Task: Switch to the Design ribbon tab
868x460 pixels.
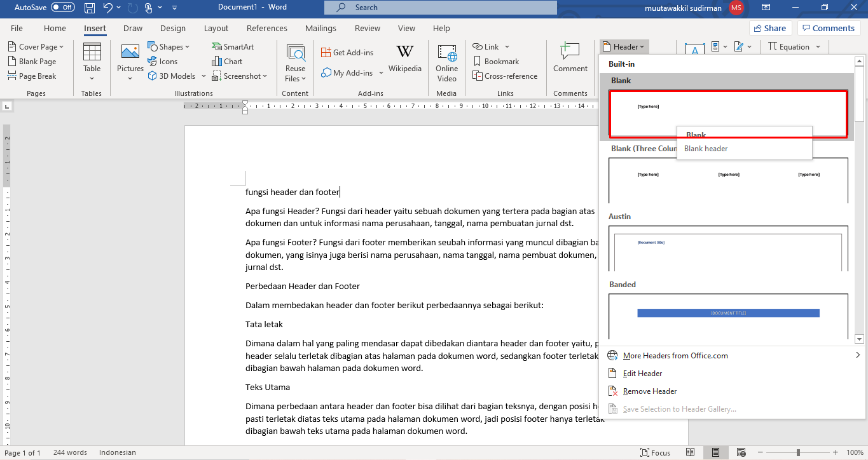Action: tap(172, 28)
